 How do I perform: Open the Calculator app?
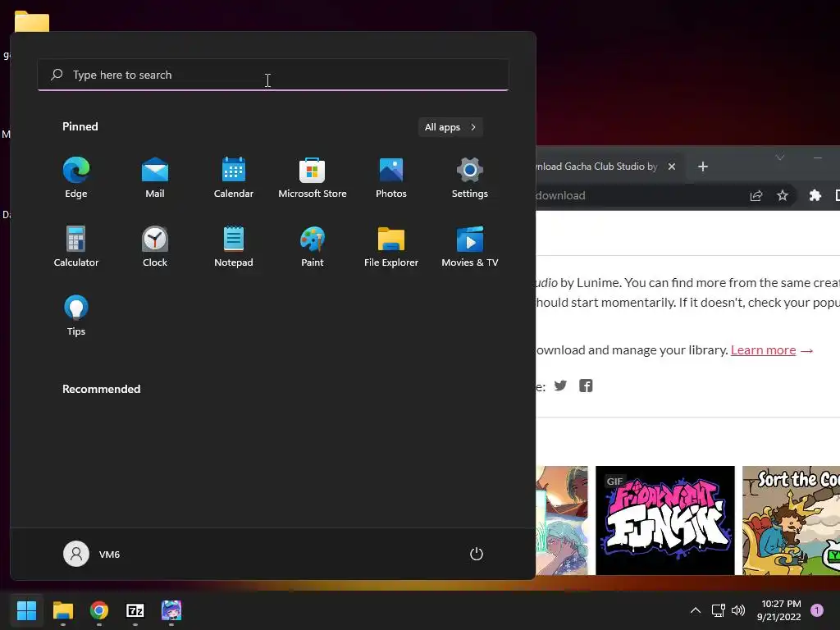coord(76,246)
